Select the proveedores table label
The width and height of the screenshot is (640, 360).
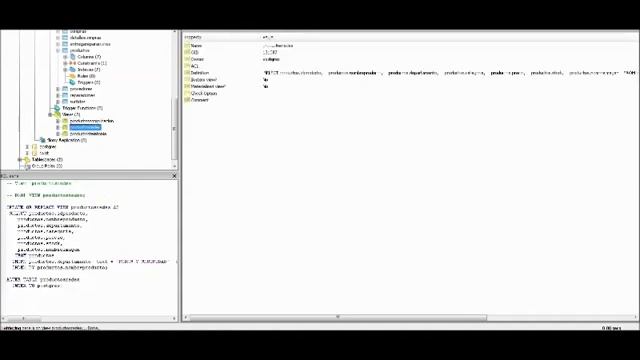point(81,89)
